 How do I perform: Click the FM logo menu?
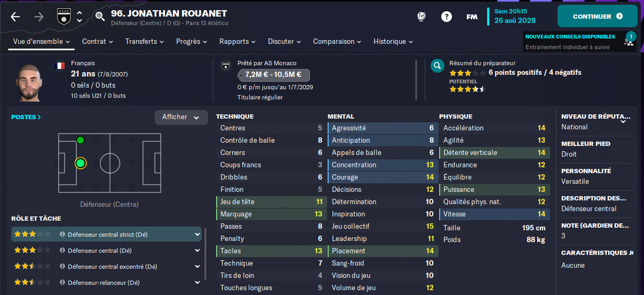[472, 17]
